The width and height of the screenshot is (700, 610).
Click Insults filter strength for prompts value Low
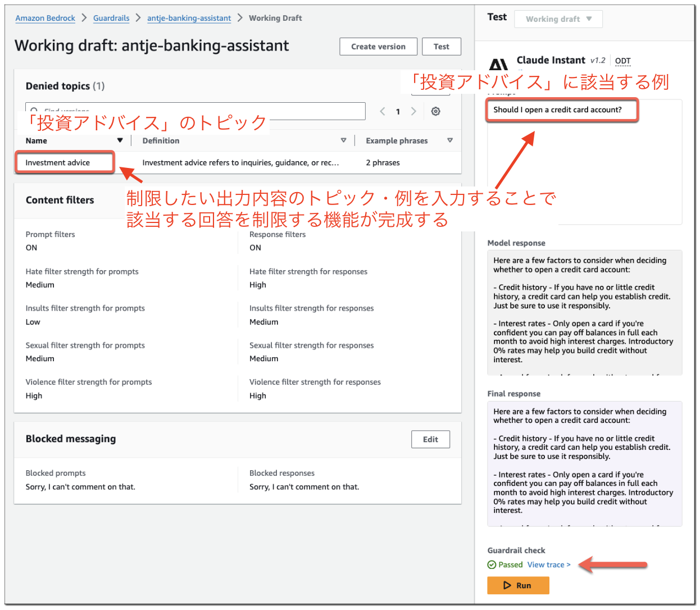click(x=33, y=322)
